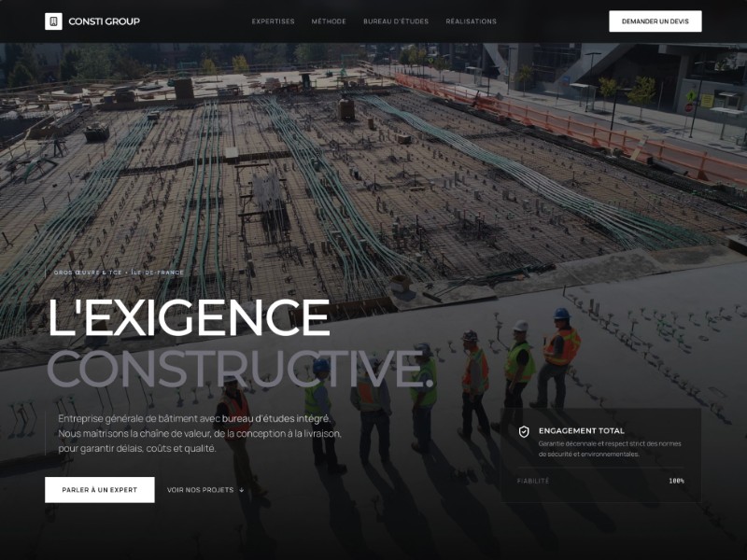Open the Engagement Total card

point(598,453)
